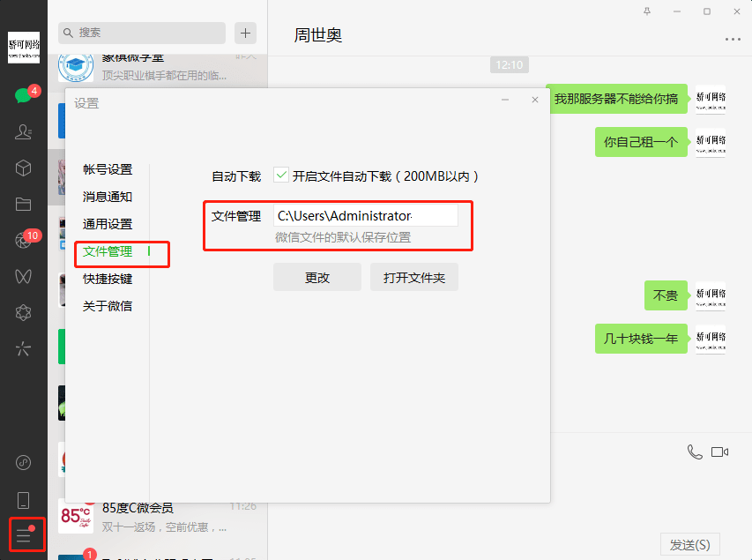The width and height of the screenshot is (752, 560).
Task: Click the 更改 button
Action: [316, 277]
